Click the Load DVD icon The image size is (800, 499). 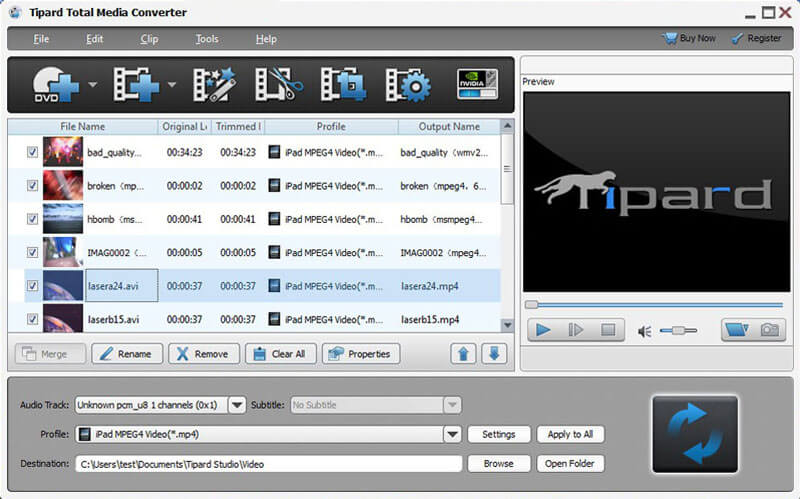55,85
